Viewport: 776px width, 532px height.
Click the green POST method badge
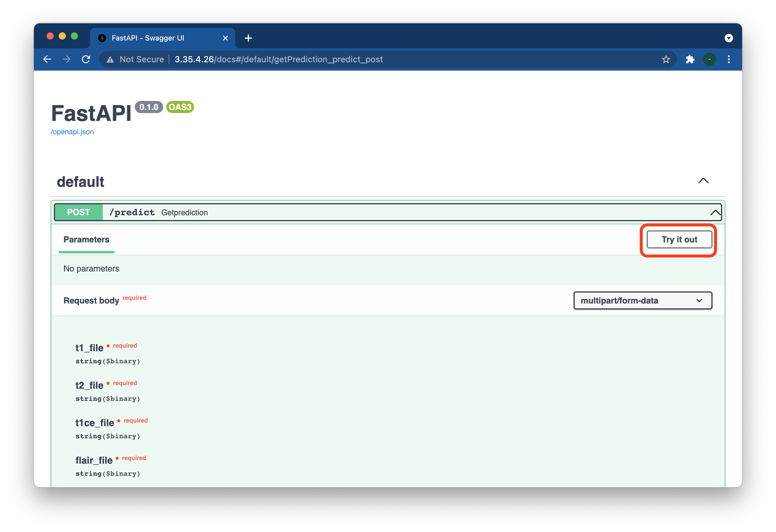pos(79,212)
